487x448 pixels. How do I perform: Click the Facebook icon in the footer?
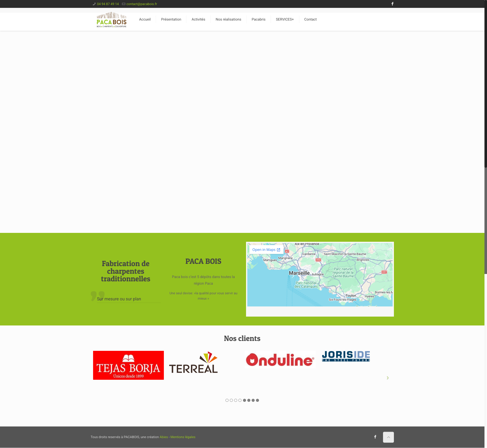point(375,437)
